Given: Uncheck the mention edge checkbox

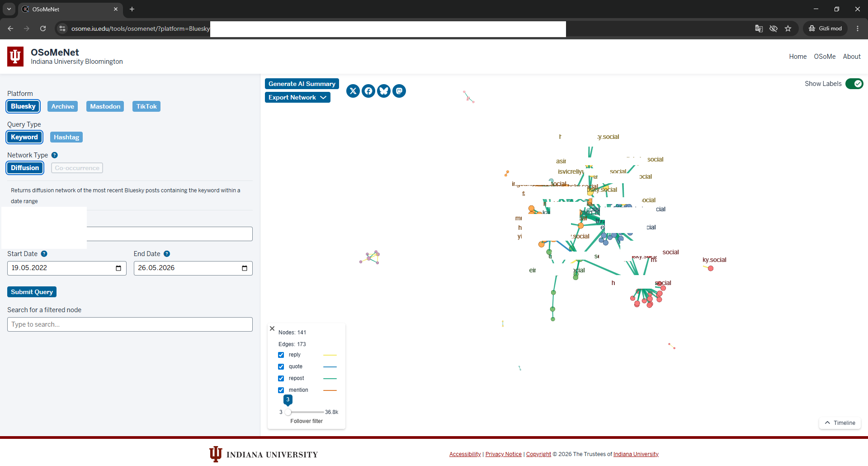Looking at the screenshot, I should tap(281, 390).
